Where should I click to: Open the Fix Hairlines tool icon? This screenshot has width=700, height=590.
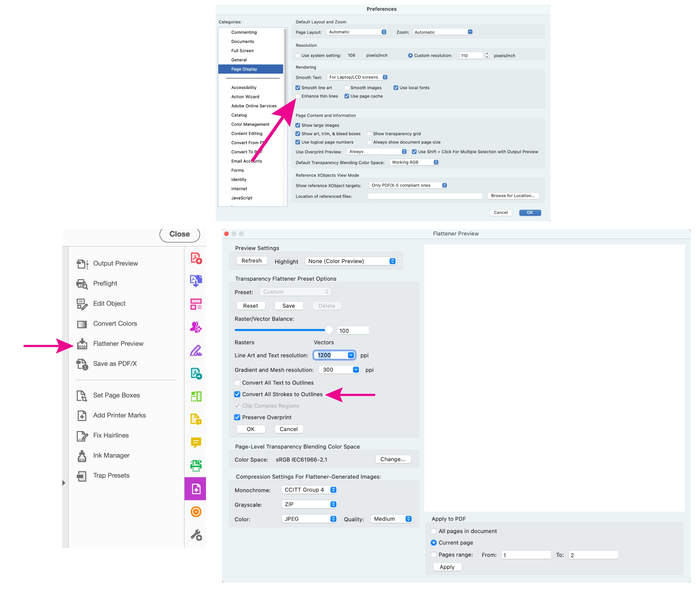point(82,435)
